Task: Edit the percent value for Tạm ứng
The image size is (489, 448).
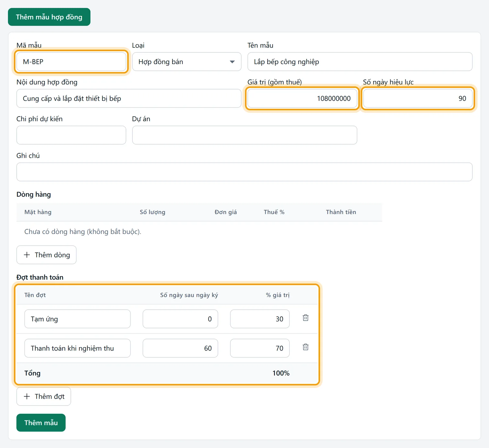Action: 260,319
